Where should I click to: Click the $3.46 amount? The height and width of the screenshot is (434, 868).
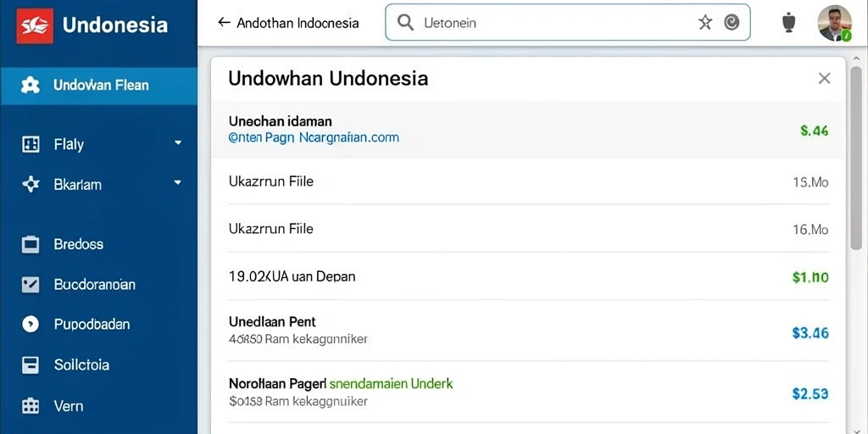point(810,332)
